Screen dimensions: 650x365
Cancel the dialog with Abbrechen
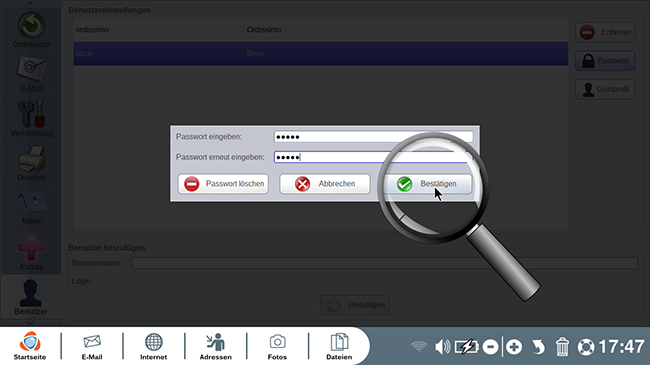point(325,184)
